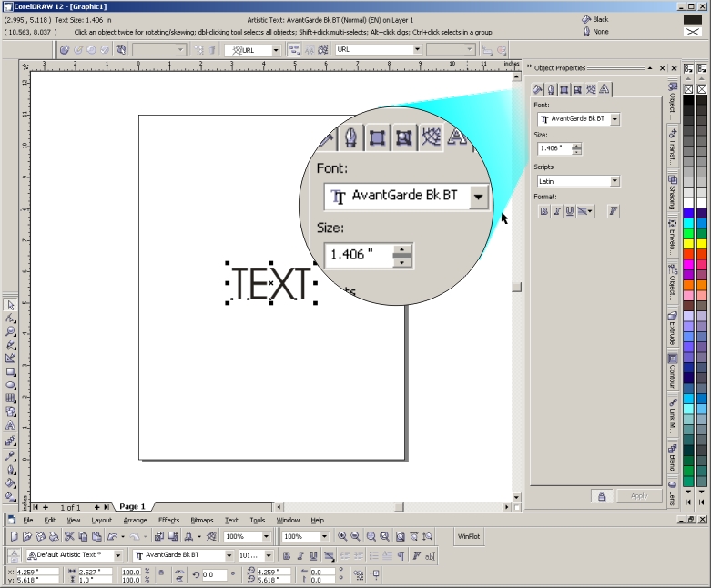Viewport: 711px width, 588px height.
Task: Click the Zoom To Page icon
Action: [x=401, y=537]
